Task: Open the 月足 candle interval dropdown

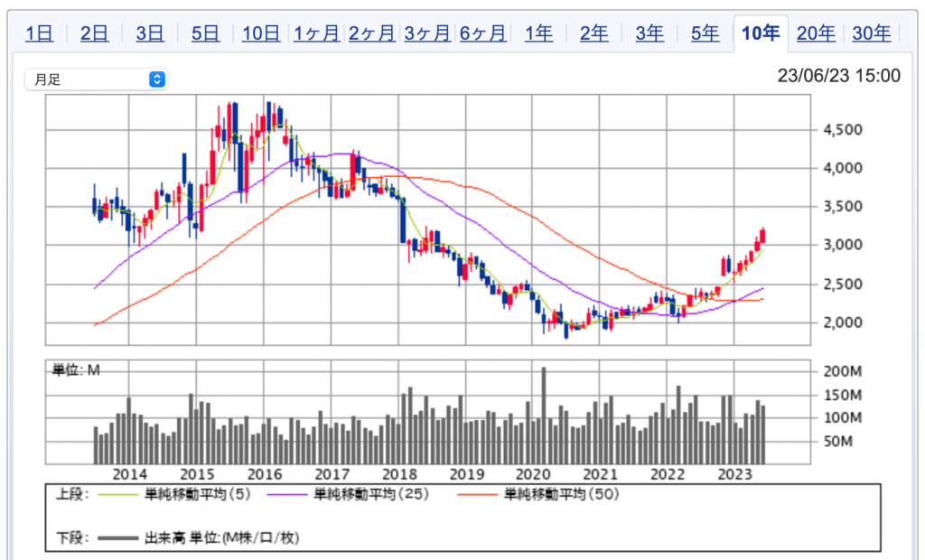Action: pos(95,79)
